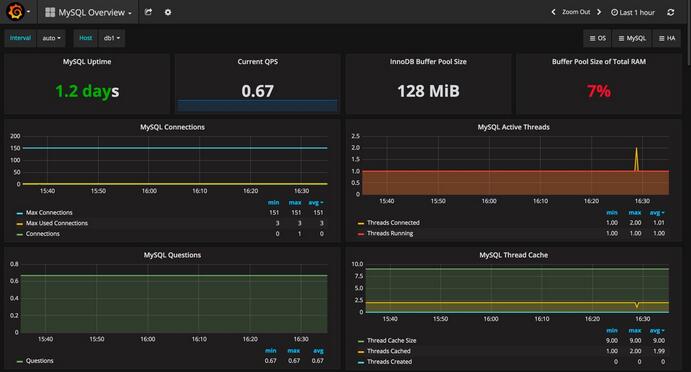This screenshot has height=372, width=691.
Task: Click the refresh dashboard icon
Action: (x=670, y=12)
